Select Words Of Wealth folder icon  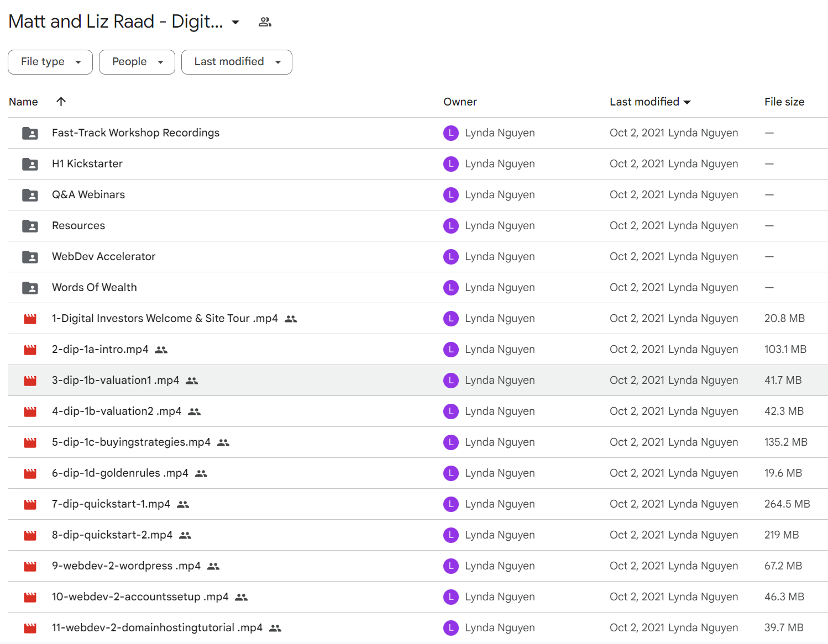[x=30, y=288]
